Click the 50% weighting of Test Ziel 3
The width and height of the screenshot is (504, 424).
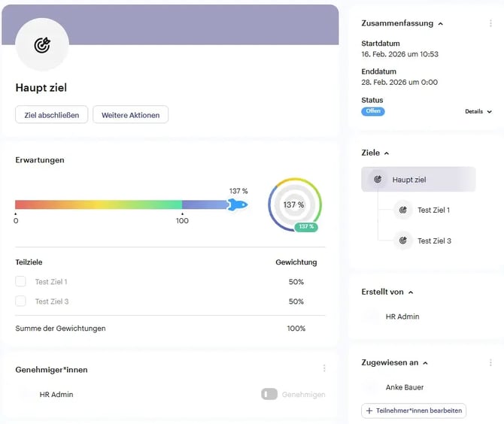pos(296,301)
